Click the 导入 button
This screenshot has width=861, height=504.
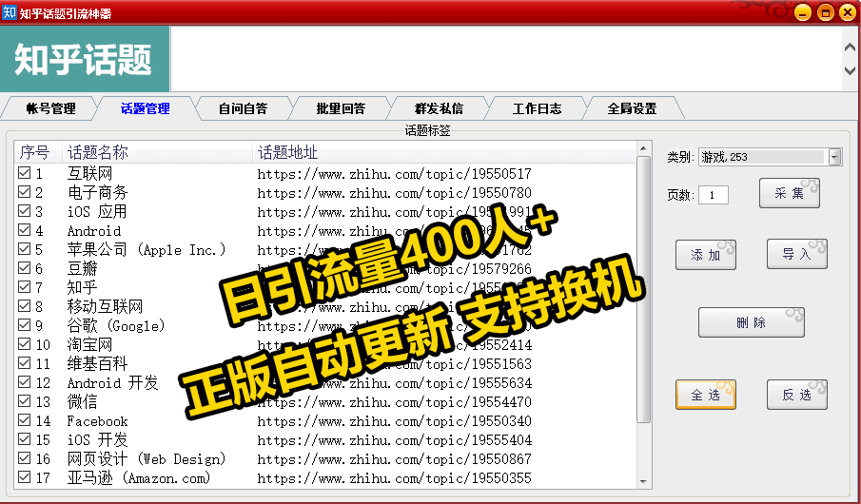click(796, 254)
